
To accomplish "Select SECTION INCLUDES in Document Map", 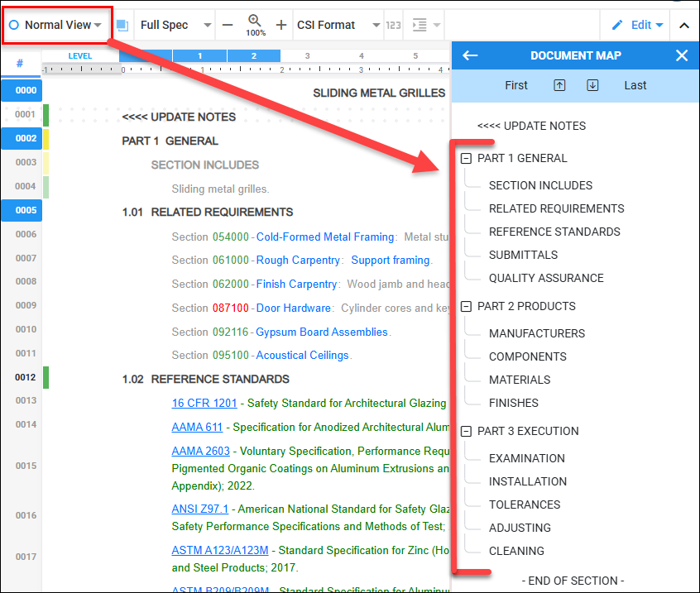I will 540,185.
